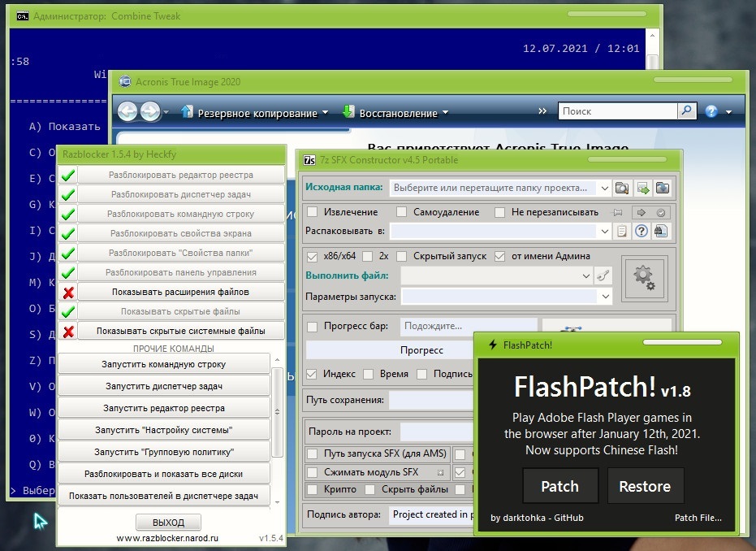
Task: Open the www.razblocker.narod.ru link
Action: (167, 538)
